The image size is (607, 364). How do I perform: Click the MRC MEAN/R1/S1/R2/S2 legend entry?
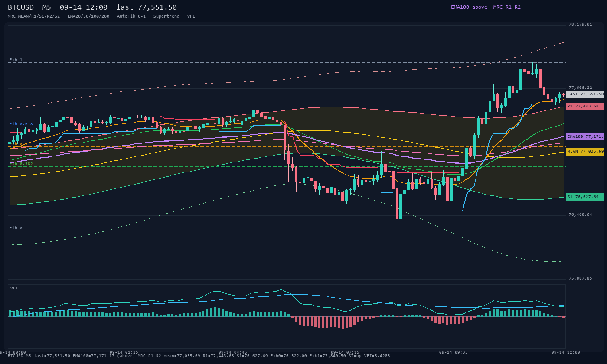(34, 16)
